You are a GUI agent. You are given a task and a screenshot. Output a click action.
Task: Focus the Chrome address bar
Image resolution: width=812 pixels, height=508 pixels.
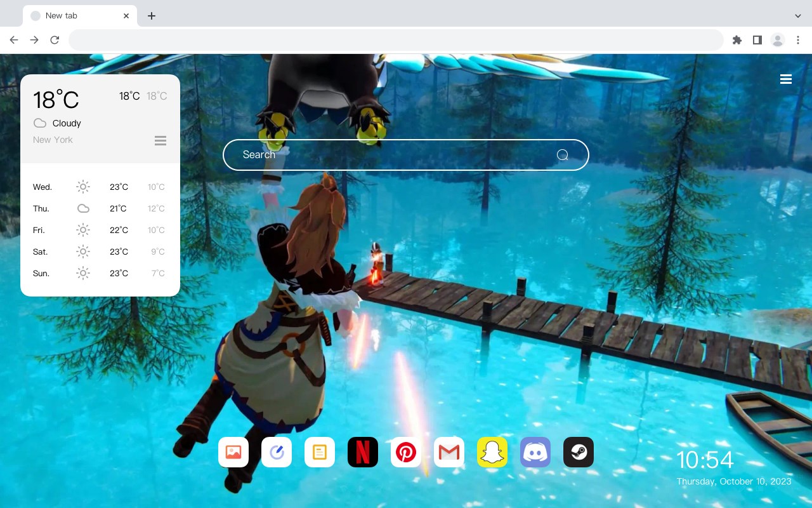click(396, 40)
